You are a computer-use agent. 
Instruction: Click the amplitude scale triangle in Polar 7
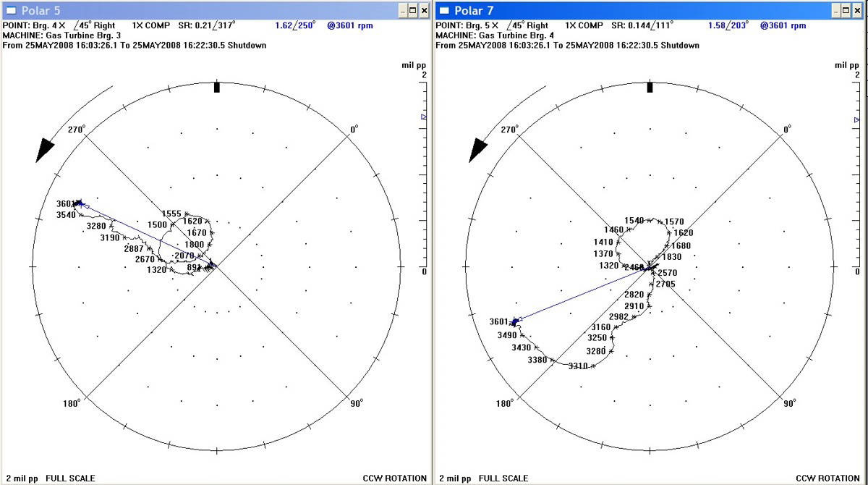point(857,119)
